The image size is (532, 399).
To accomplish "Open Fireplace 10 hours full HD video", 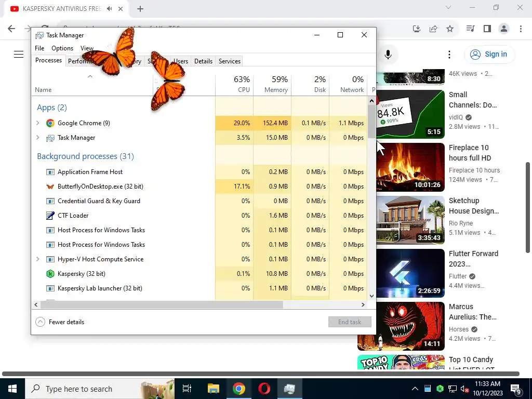I will [470, 153].
